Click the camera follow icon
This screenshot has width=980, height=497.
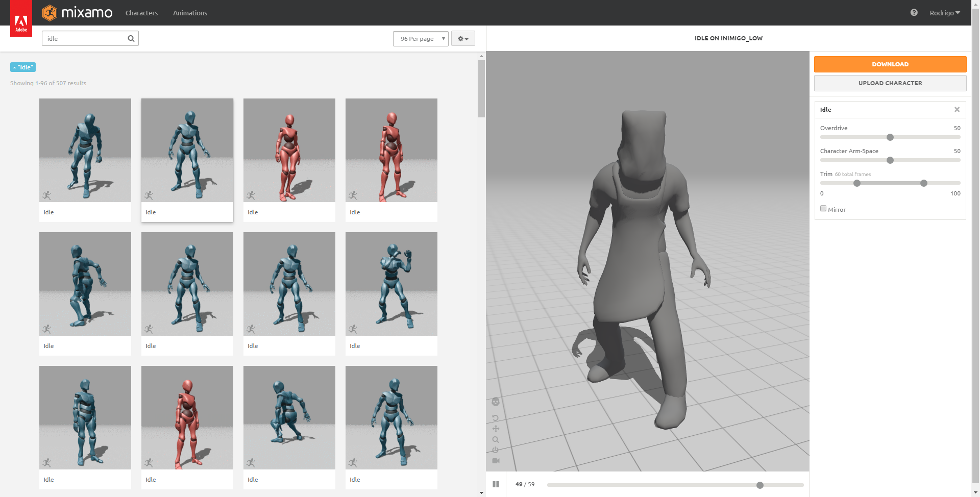[496, 461]
